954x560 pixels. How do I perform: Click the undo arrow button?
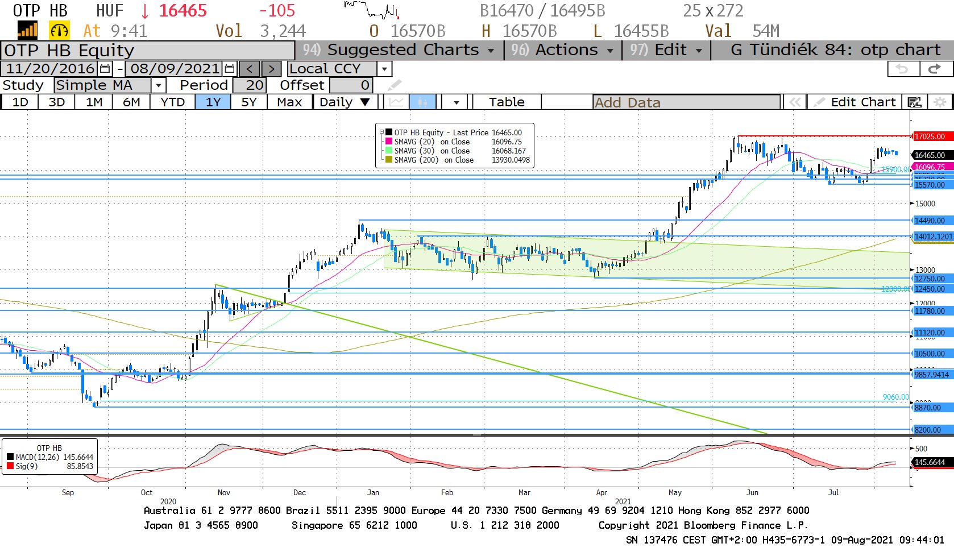click(902, 69)
